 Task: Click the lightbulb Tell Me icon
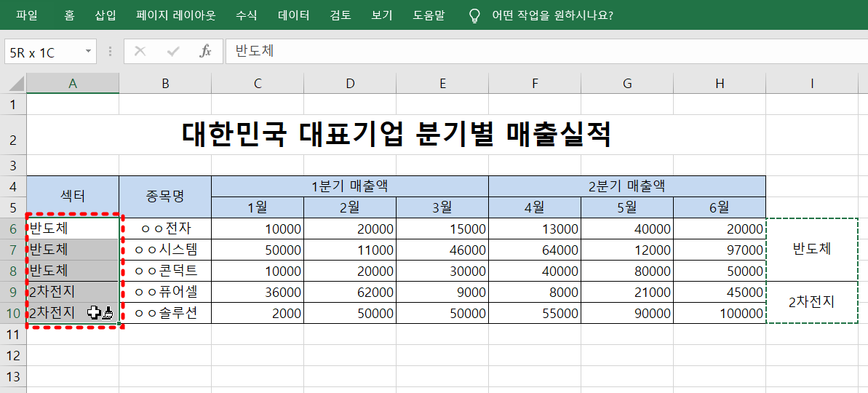tap(474, 15)
